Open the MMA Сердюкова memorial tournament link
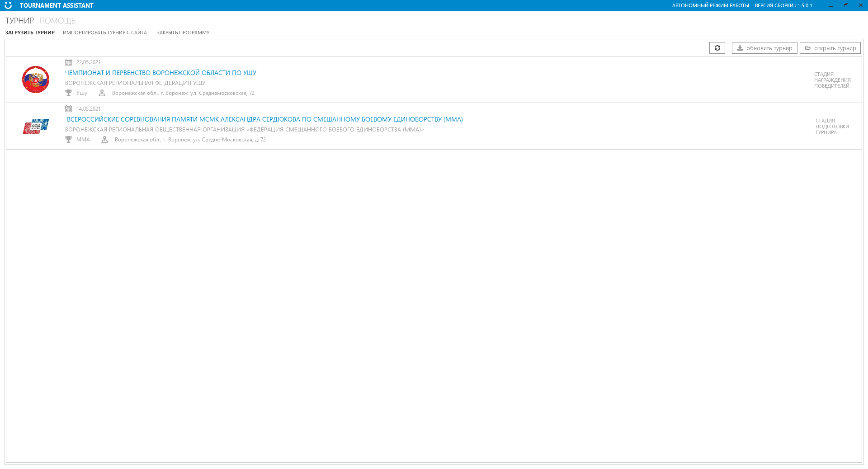Image resolution: width=868 pixels, height=469 pixels. point(265,119)
